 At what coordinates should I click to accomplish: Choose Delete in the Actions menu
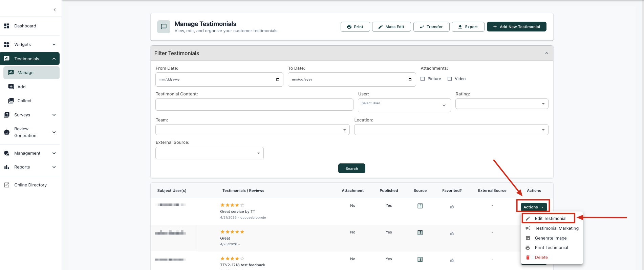pyautogui.click(x=541, y=257)
